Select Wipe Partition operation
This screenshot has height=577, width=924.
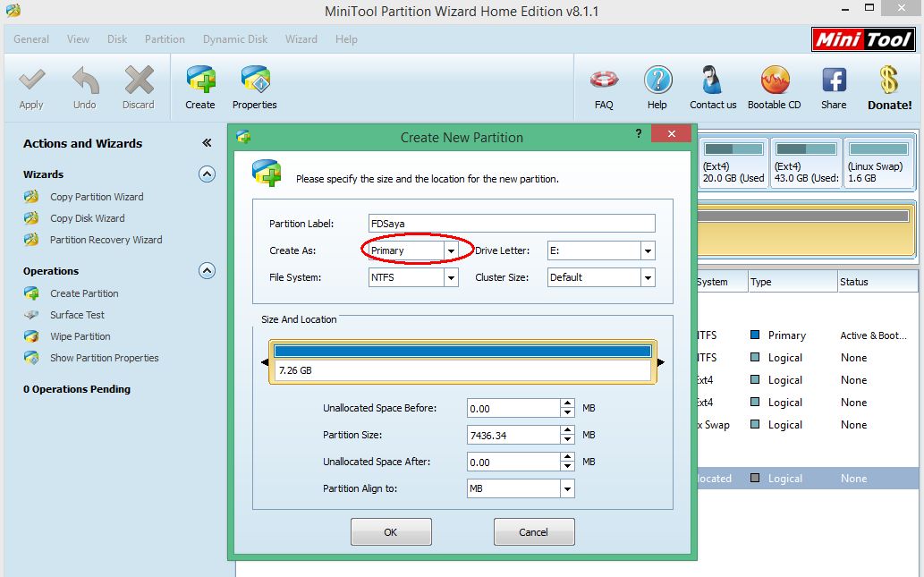click(80, 336)
